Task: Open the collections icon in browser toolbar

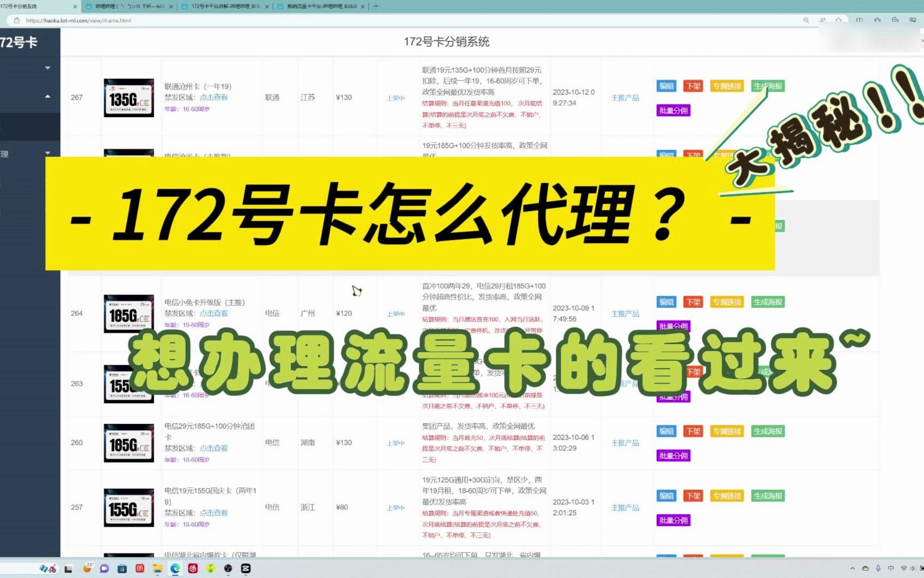Action: click(x=895, y=20)
